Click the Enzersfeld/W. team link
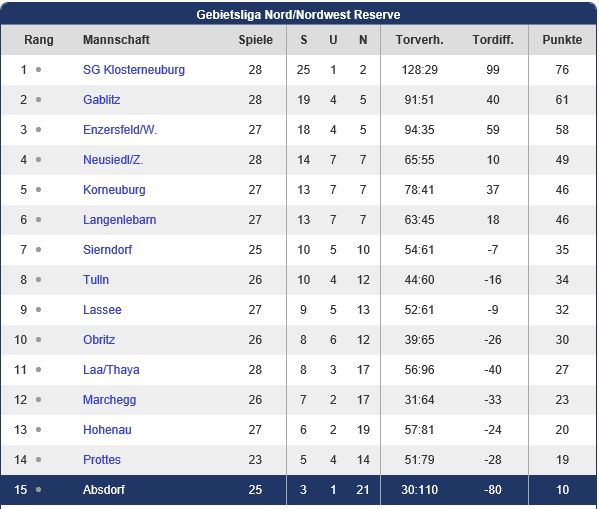 [120, 130]
